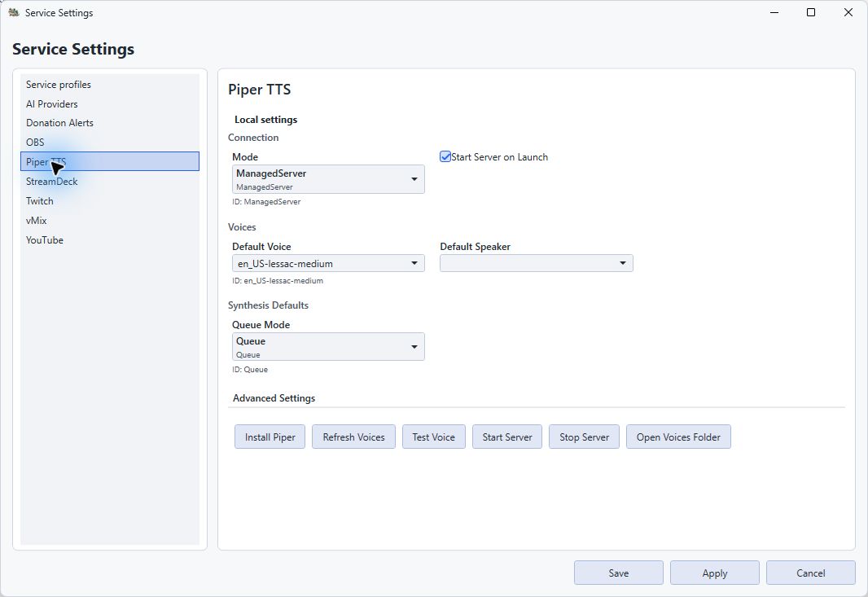Click the 'ID: ManagedServer' text
Viewport: 868px width, 597px height.
[266, 202]
